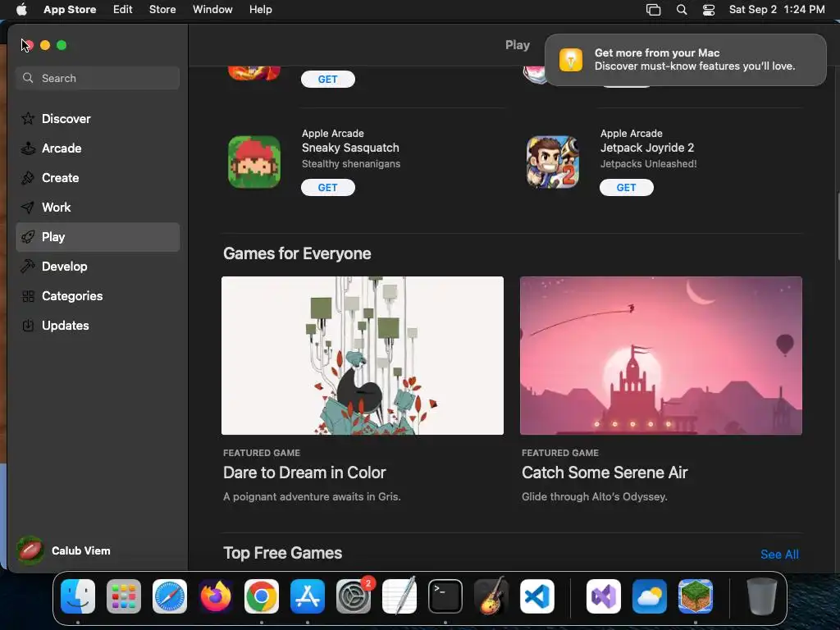Click Calub Viem account avatar

[x=30, y=550]
